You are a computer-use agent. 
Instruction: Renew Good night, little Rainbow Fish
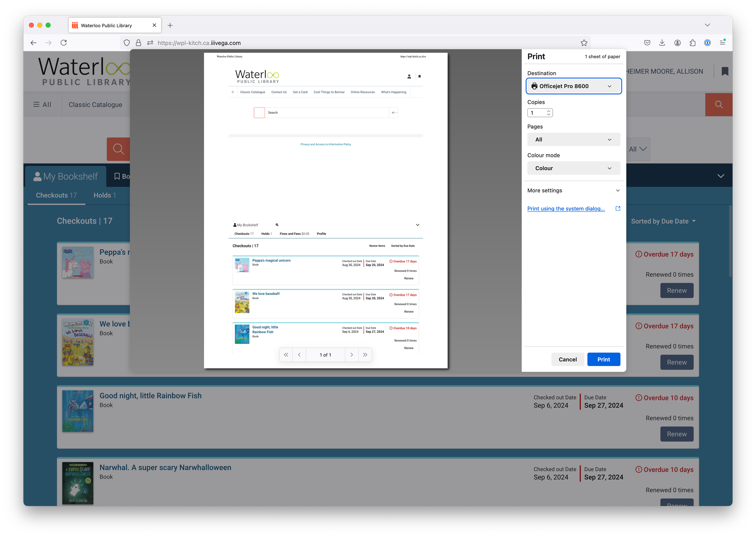coord(677,434)
